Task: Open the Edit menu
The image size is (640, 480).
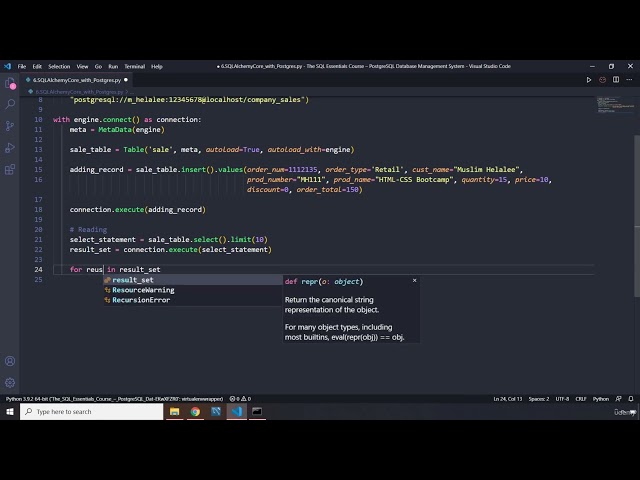Action: (37, 66)
